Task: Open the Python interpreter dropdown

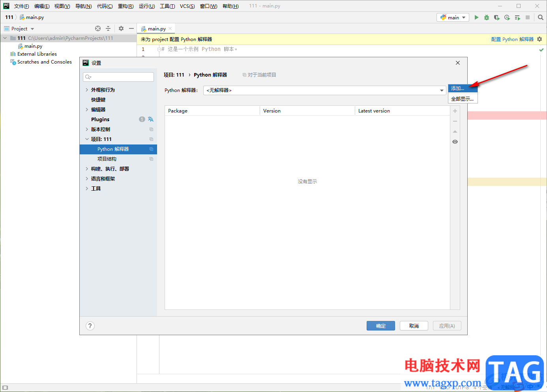Action: [442, 90]
